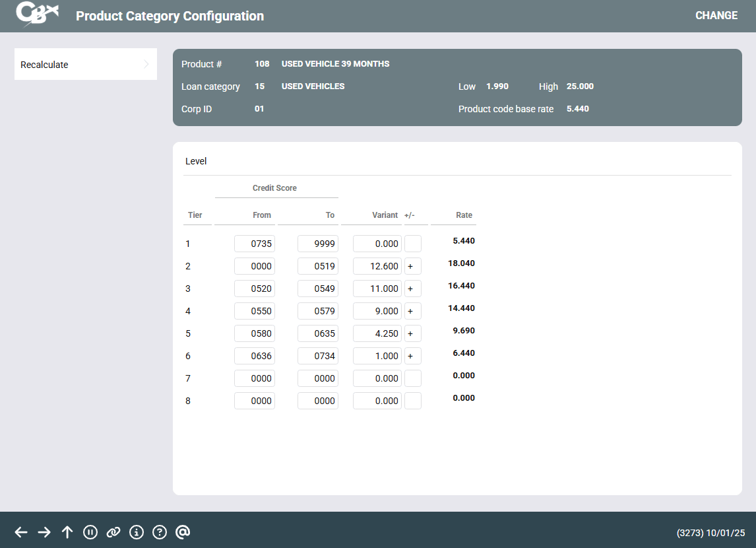Viewport: 756px width, 548px height.
Task: Click the Tier 2 Variant field showing 12.600
Action: tap(377, 266)
